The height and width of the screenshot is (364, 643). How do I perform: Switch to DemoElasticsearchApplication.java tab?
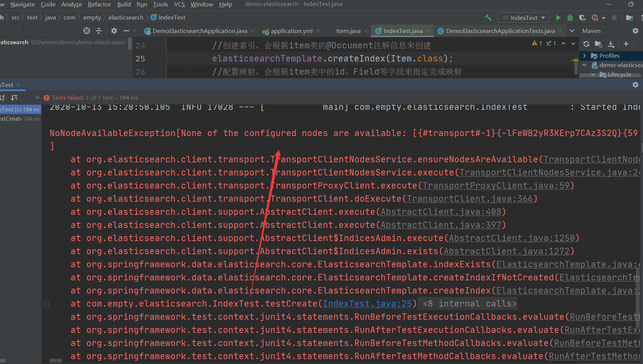tap(200, 31)
